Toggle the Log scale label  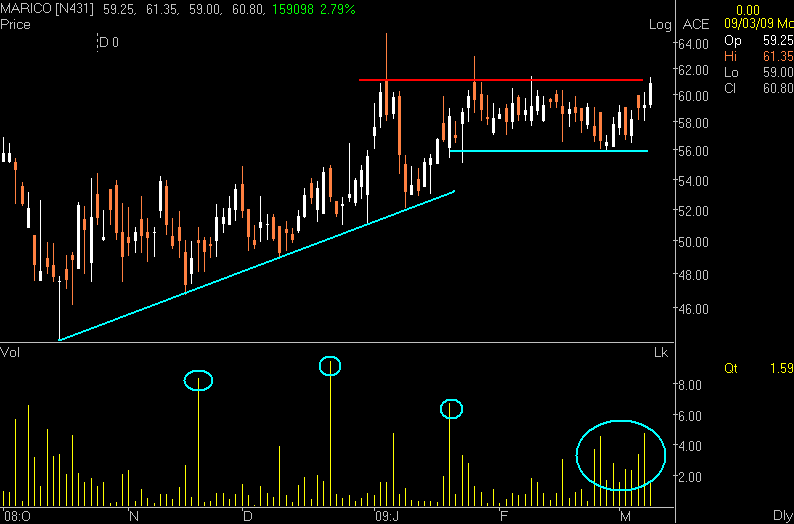click(x=660, y=25)
